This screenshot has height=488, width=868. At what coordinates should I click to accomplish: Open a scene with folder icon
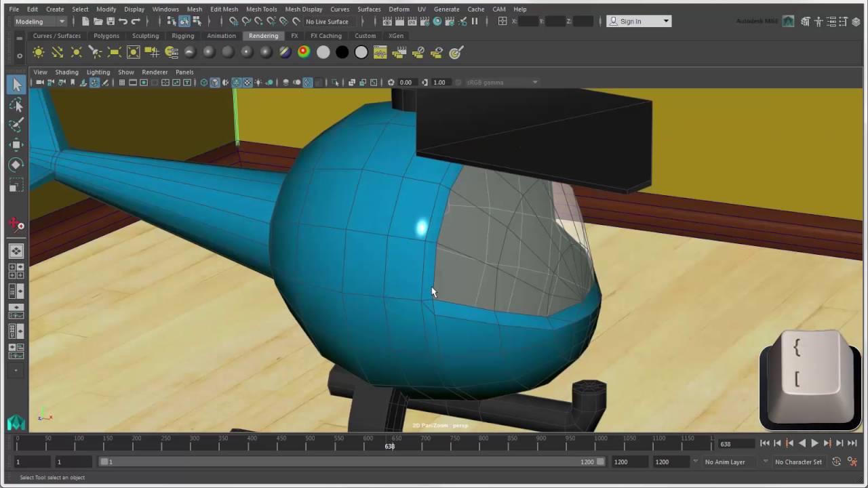point(98,22)
